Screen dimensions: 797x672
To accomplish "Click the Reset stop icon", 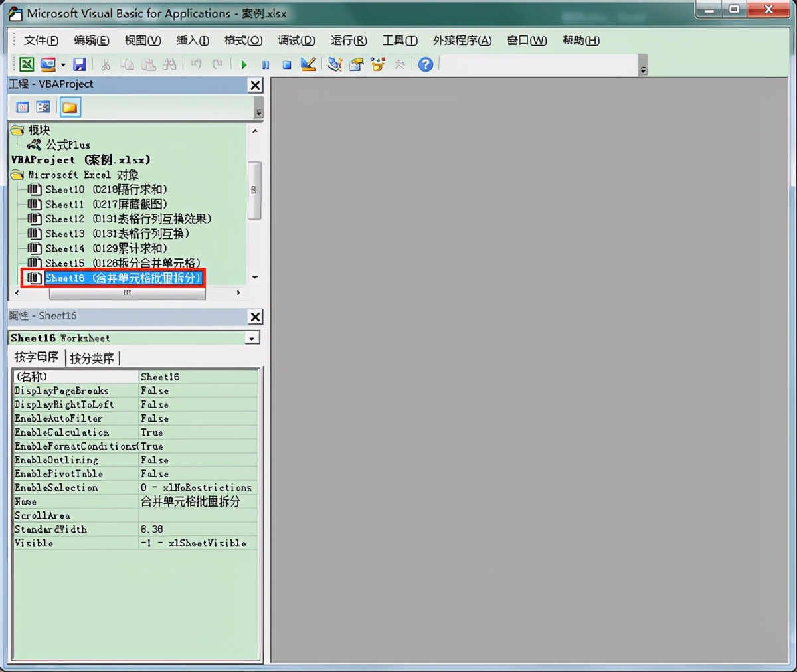I will [x=287, y=65].
